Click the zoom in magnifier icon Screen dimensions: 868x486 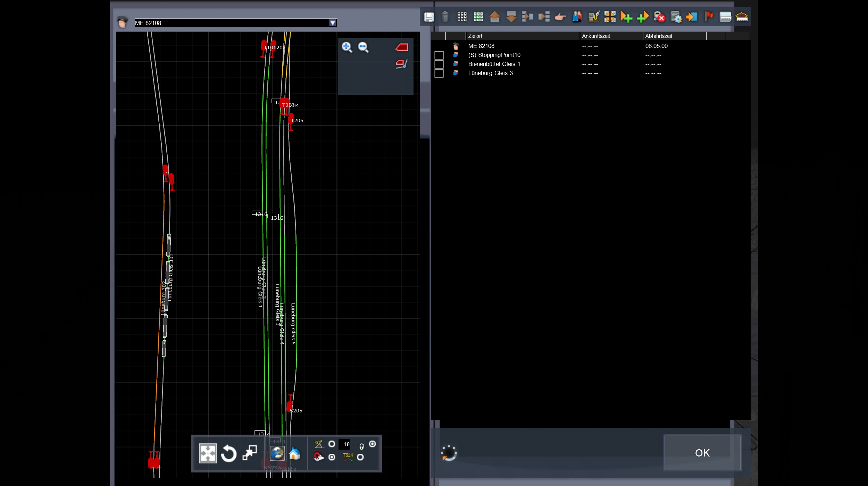(x=347, y=47)
